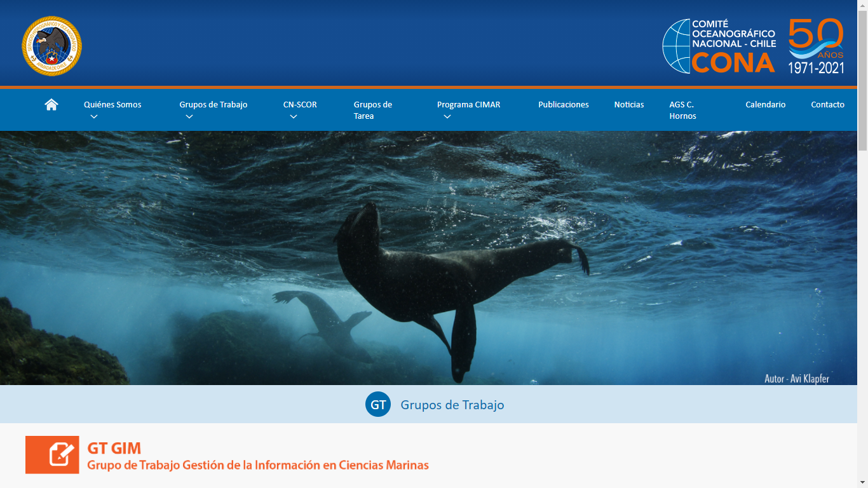Click the SHOA Armada de Chile emblem logo
Viewport: 868px width, 488px height.
tap(51, 46)
